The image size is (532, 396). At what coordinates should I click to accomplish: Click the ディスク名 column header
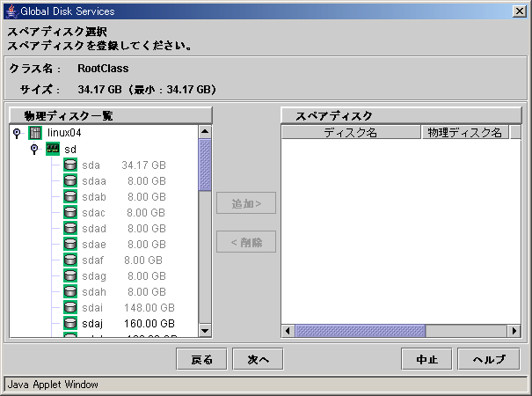click(350, 132)
